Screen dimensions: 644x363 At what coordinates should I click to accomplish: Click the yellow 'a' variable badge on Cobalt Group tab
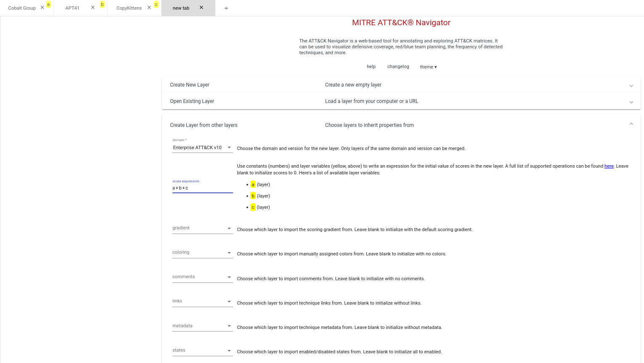pyautogui.click(x=48, y=4)
